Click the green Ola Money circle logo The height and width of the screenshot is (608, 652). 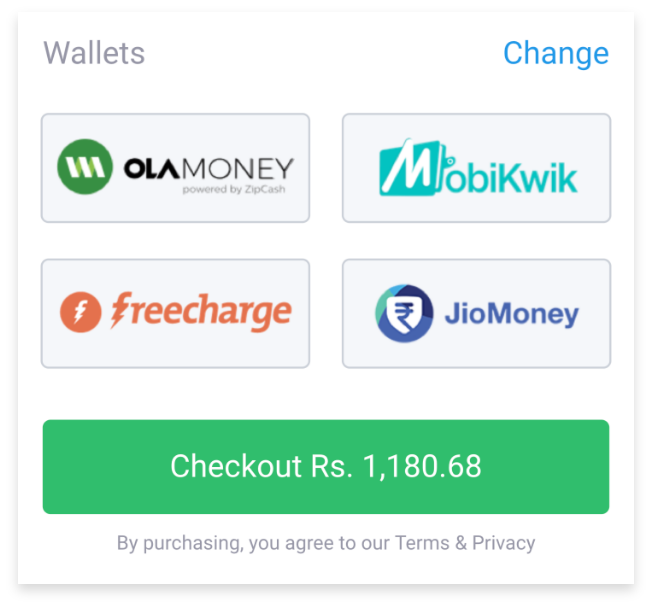[x=85, y=167]
